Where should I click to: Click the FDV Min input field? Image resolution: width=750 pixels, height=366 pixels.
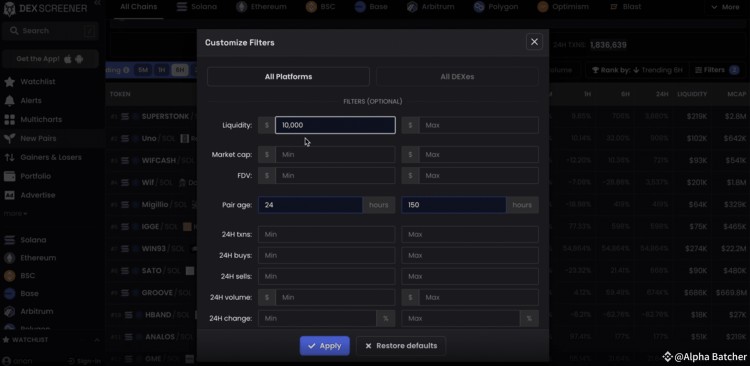pos(335,176)
